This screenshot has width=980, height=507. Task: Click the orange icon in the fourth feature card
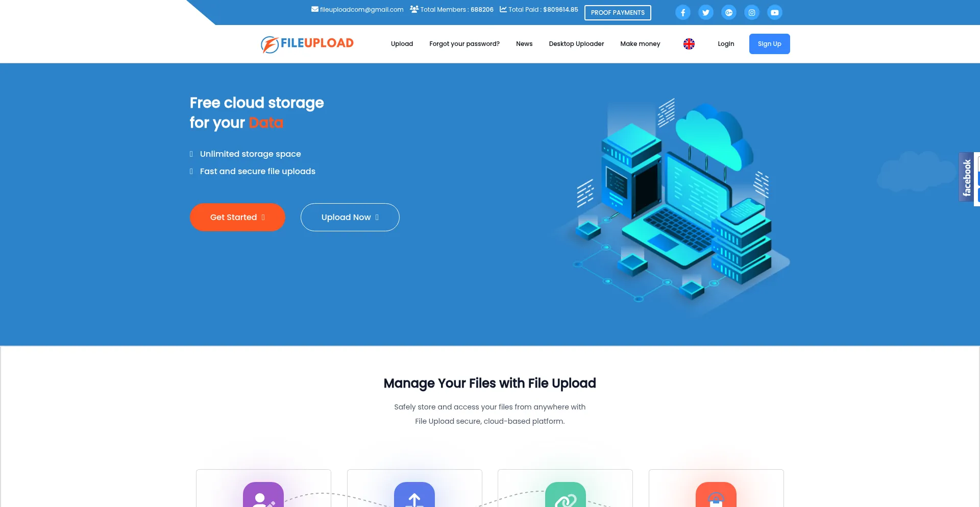point(716,494)
